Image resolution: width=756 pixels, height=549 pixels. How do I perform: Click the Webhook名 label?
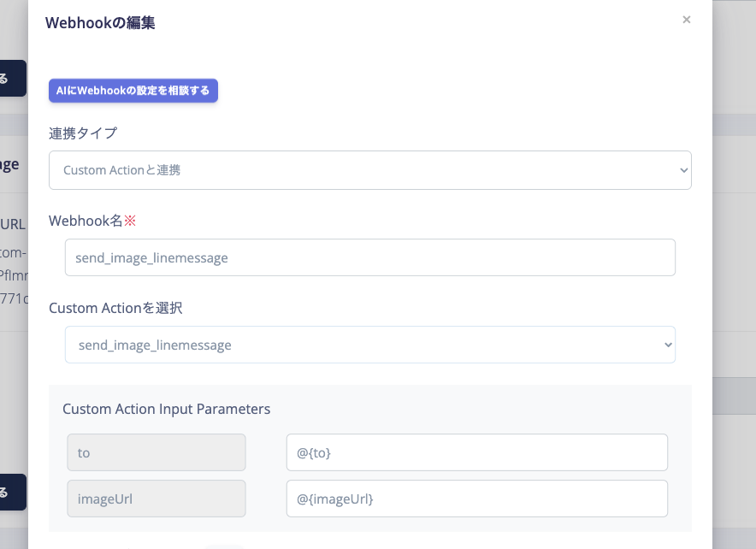(x=92, y=221)
